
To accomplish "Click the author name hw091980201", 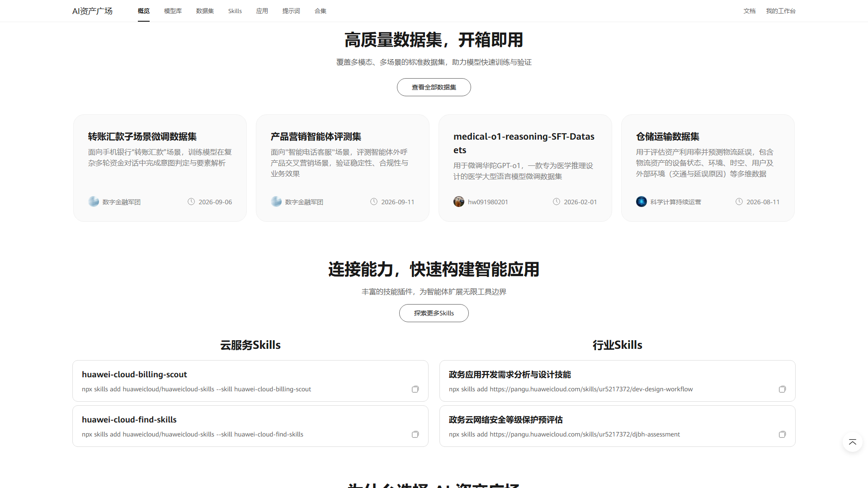I will [x=488, y=202].
